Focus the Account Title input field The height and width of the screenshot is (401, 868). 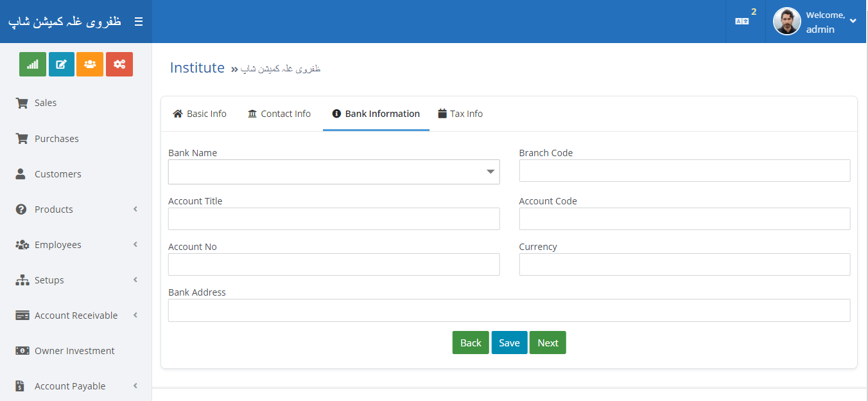click(334, 219)
